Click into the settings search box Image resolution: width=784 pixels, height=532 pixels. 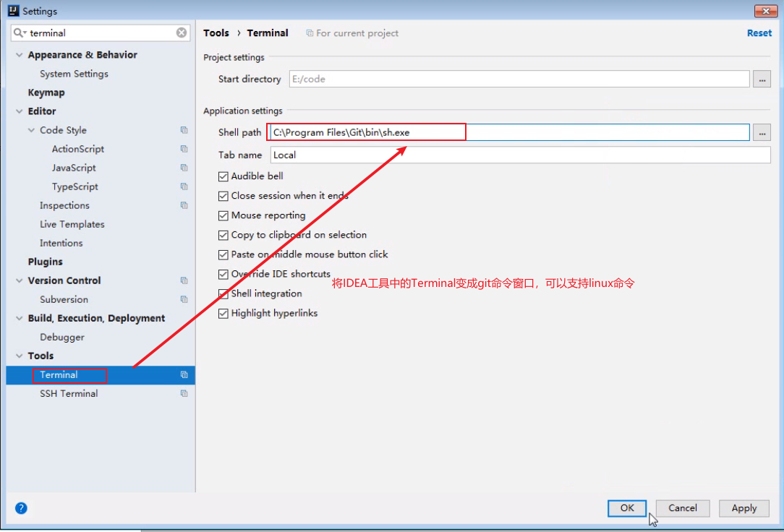(100, 33)
